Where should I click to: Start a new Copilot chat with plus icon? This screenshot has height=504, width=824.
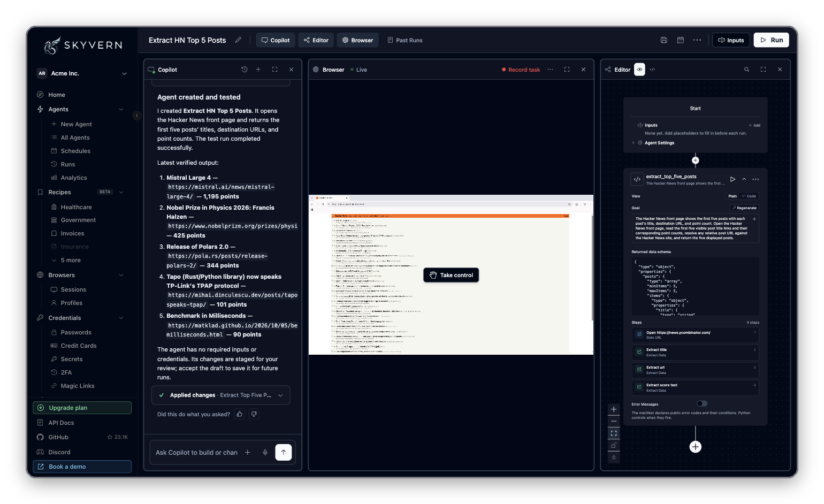click(258, 70)
